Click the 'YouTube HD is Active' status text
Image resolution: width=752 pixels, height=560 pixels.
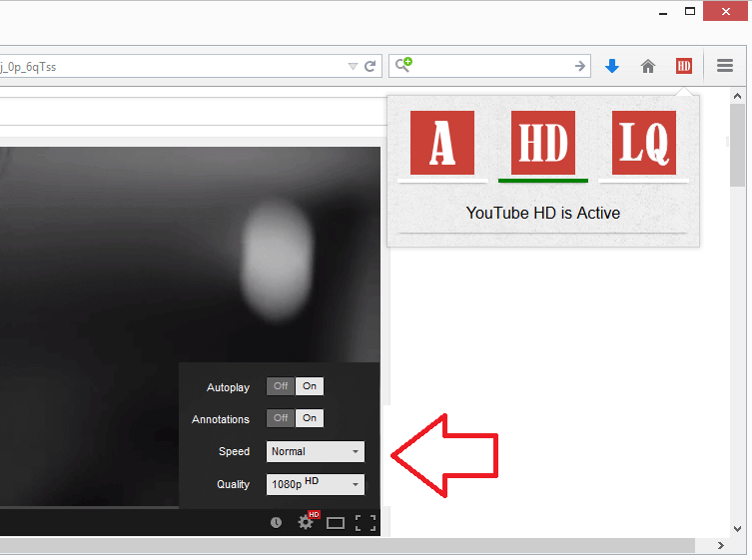coord(543,213)
